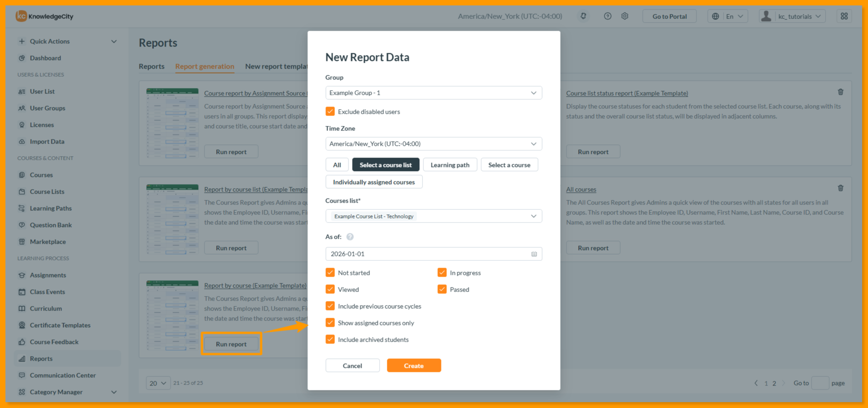Open Marketplace sidebar item
The height and width of the screenshot is (408, 868).
(x=47, y=241)
